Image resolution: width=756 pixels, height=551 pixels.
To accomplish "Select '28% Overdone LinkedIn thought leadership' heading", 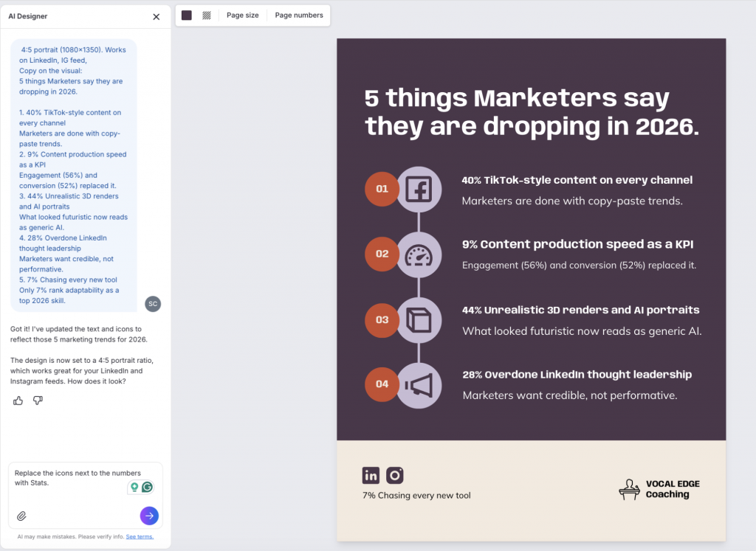I will [577, 375].
